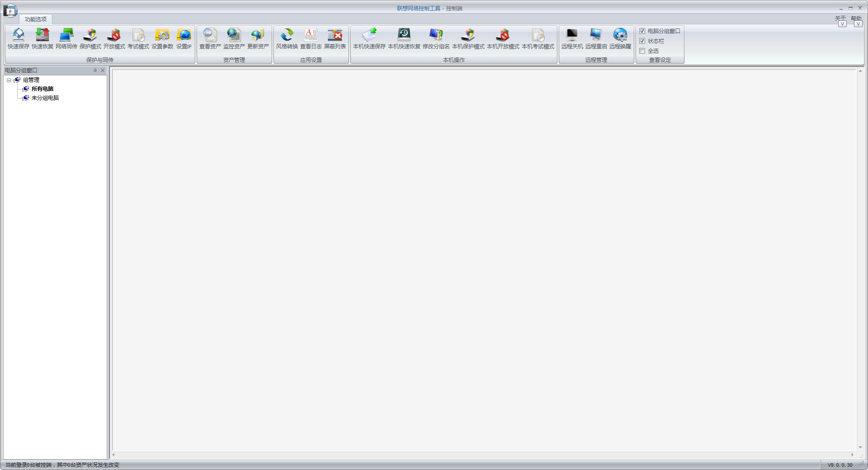The height and width of the screenshot is (470, 868).
Task: Select the 组管理 root tree item
Action: click(31, 80)
